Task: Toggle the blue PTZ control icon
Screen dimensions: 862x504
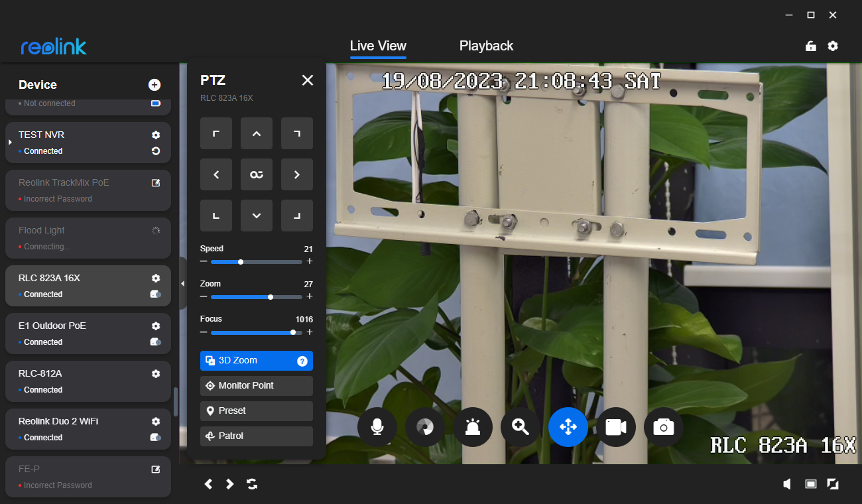Action: pos(568,427)
